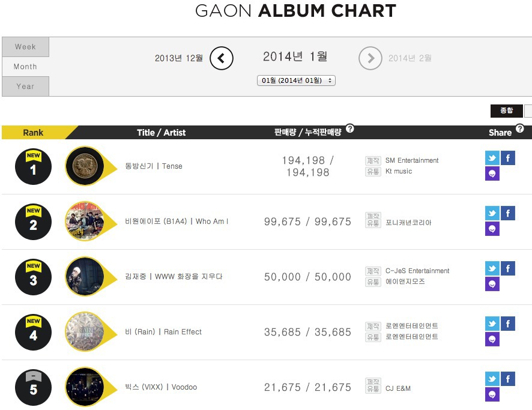
Task: Select the Month tab
Action: coord(25,67)
